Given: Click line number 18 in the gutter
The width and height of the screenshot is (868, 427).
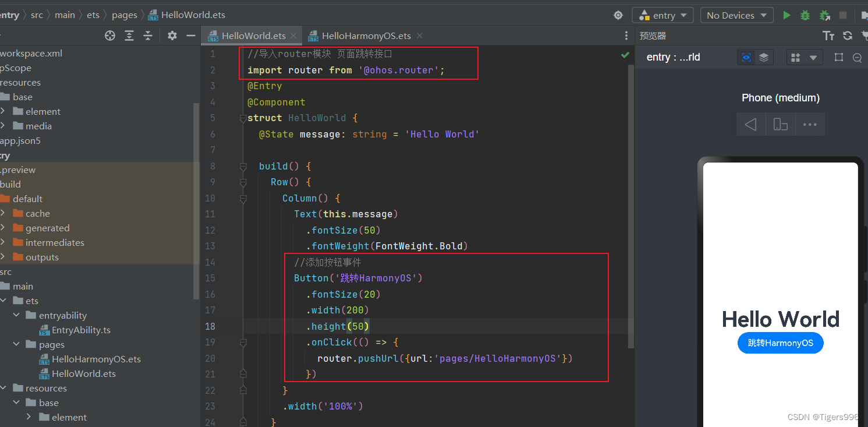Looking at the screenshot, I should 210,326.
